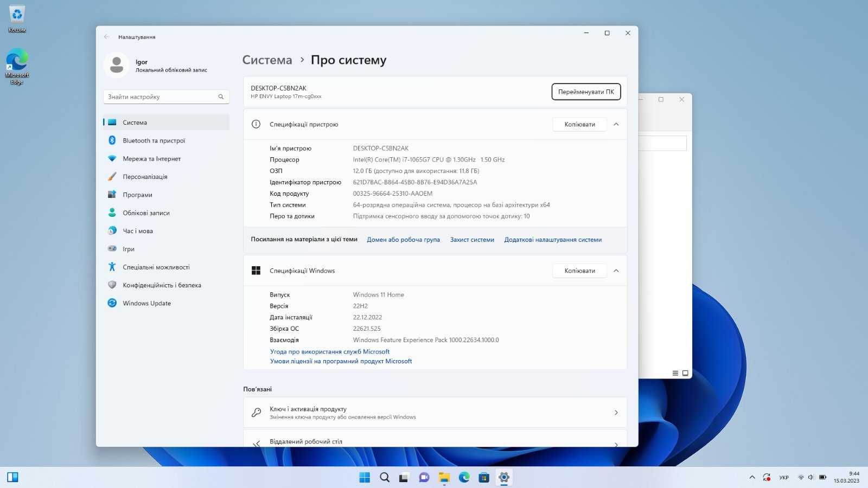Image resolution: width=868 pixels, height=488 pixels.
Task: Go to Конфіденційність і безпека
Action: (166, 285)
